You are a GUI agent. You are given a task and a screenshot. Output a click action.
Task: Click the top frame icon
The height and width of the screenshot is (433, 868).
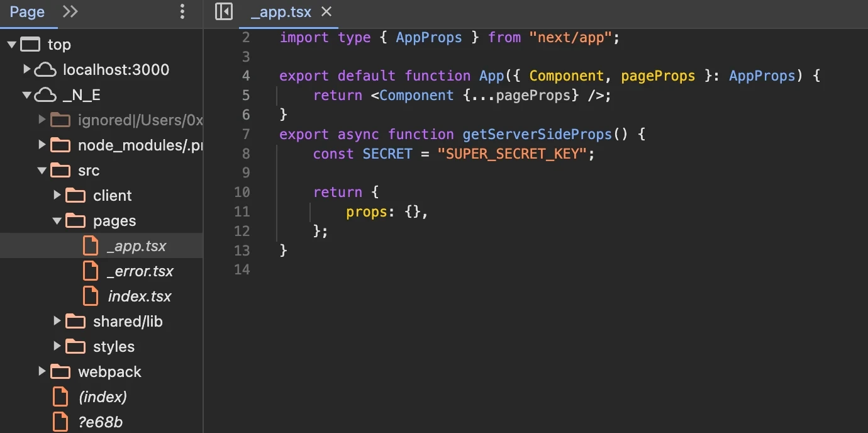(x=29, y=44)
